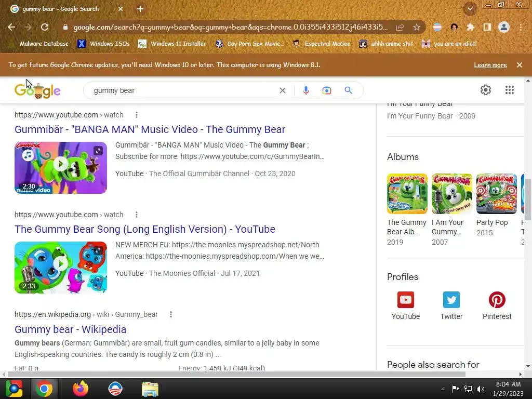Submit search with the magnifier icon
The height and width of the screenshot is (399, 532).
tap(348, 90)
